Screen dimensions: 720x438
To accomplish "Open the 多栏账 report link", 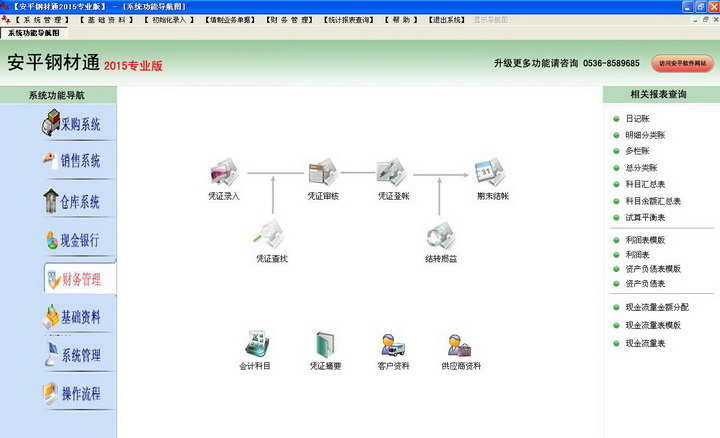I will (637, 151).
